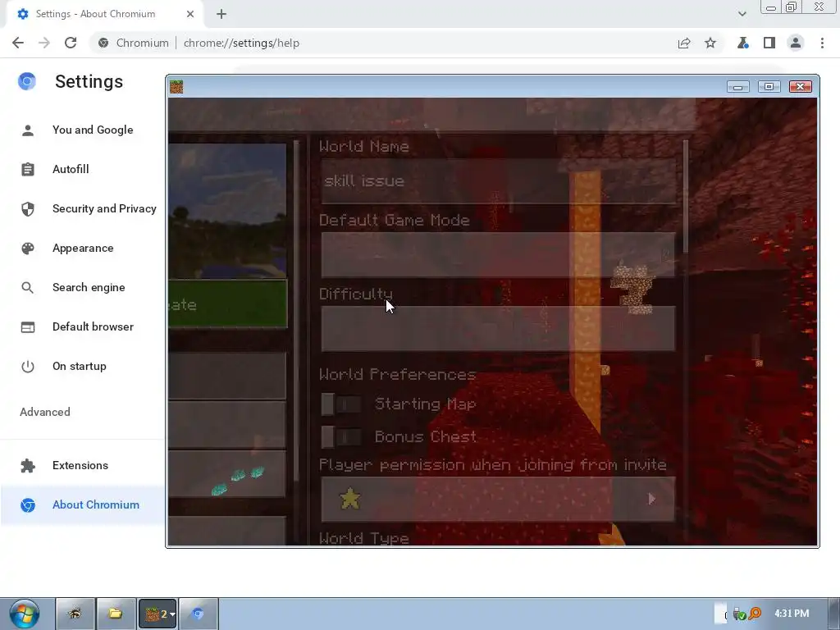Screen dimensions: 840x630
Task: Open File Explorer from the taskbar
Action: [x=116, y=614]
